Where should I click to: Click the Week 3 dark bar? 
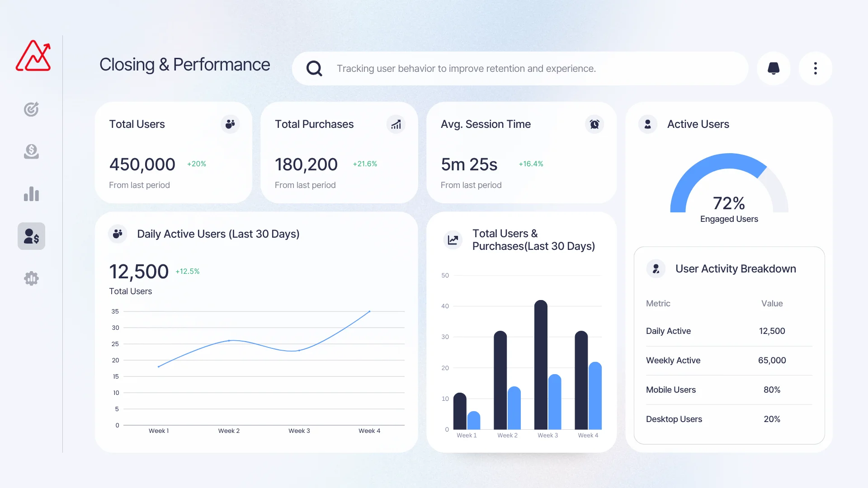pyautogui.click(x=541, y=364)
